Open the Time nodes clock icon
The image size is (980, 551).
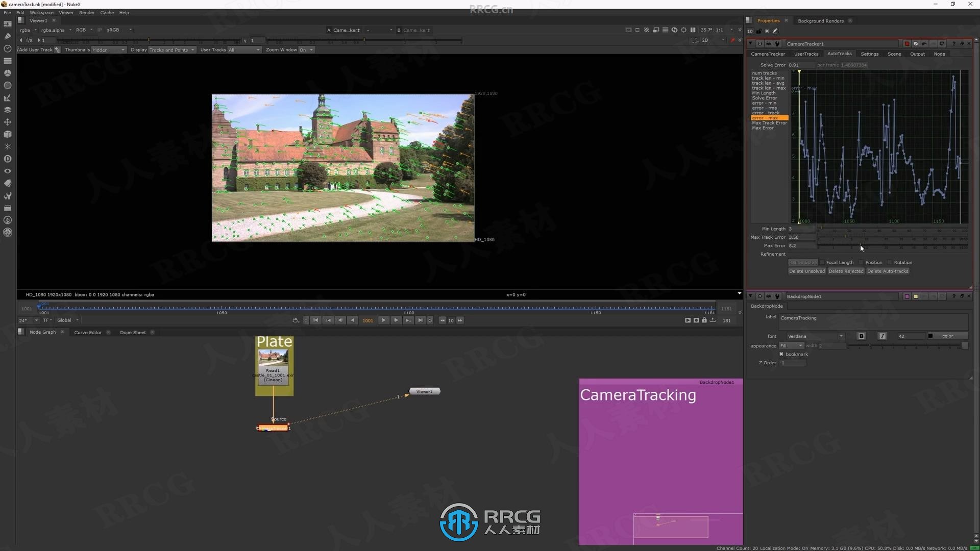pos(8,48)
